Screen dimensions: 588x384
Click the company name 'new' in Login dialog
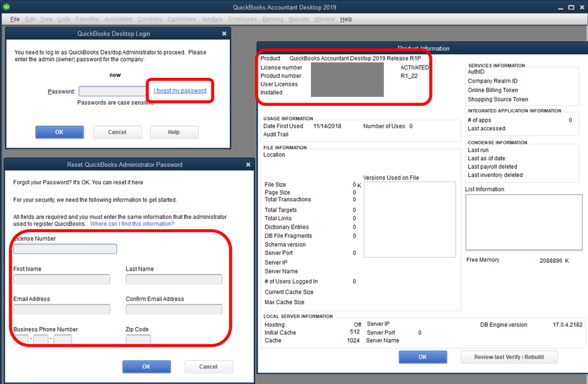pyautogui.click(x=115, y=75)
